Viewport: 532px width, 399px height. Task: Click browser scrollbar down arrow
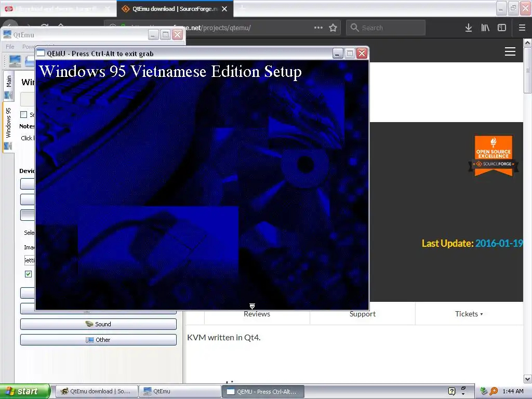(527, 379)
